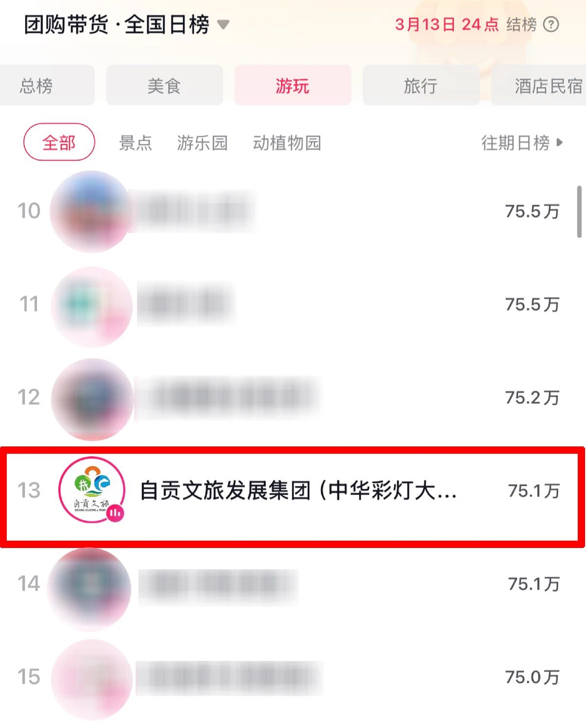Switch to the 旅行 tab

(421, 85)
